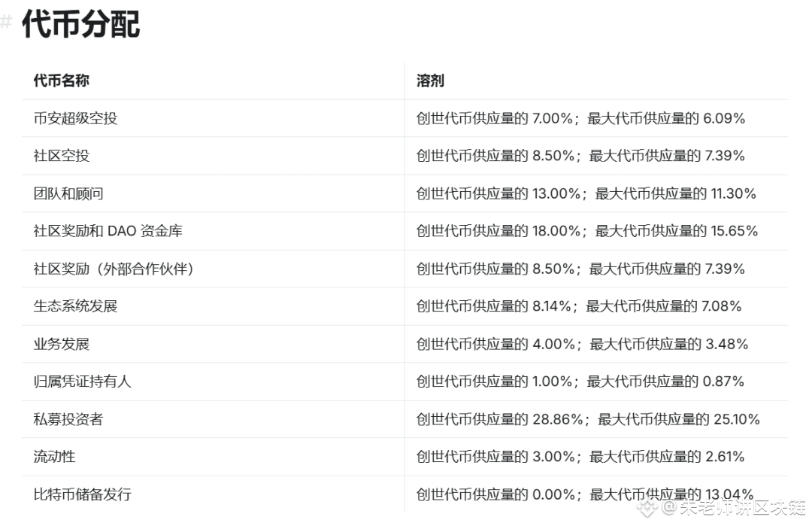
Task: Click the 代币分配 heading
Action: (80, 24)
